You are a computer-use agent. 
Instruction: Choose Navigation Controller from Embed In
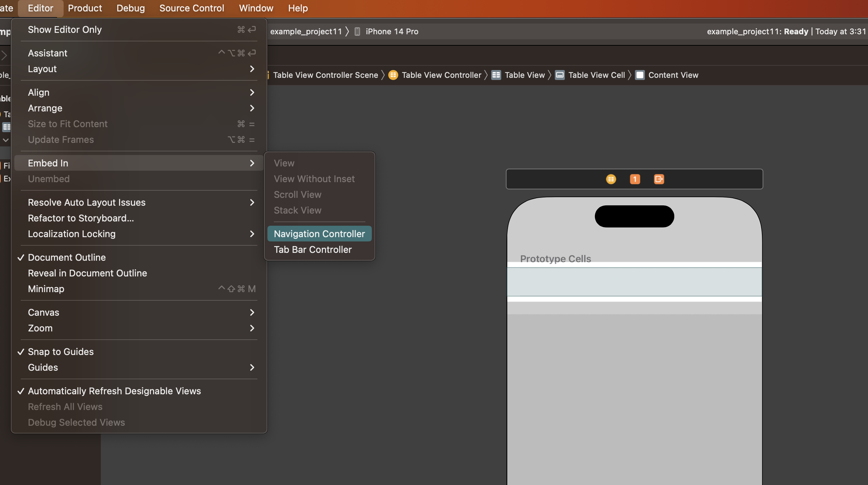(319, 234)
